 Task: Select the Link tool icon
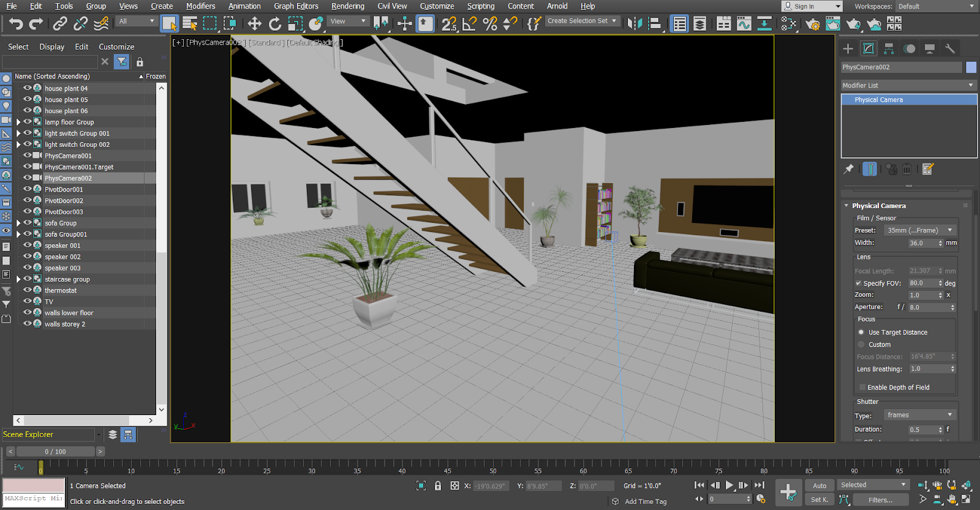point(60,24)
